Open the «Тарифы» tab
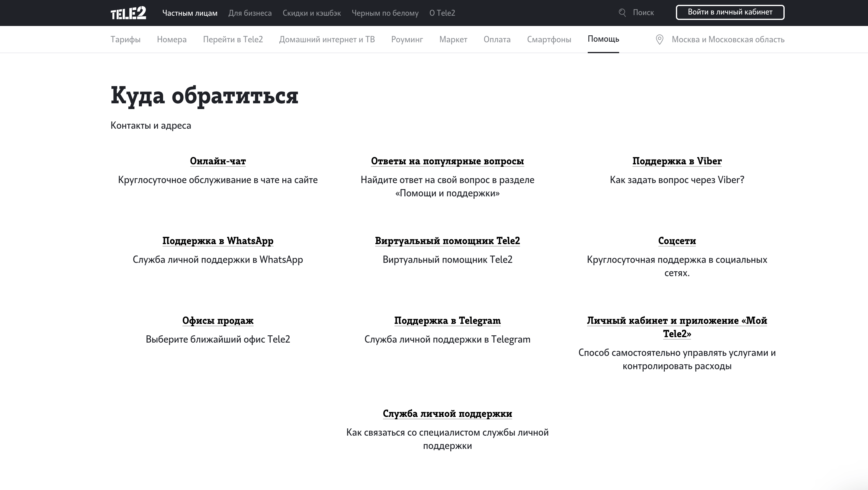 coord(125,39)
